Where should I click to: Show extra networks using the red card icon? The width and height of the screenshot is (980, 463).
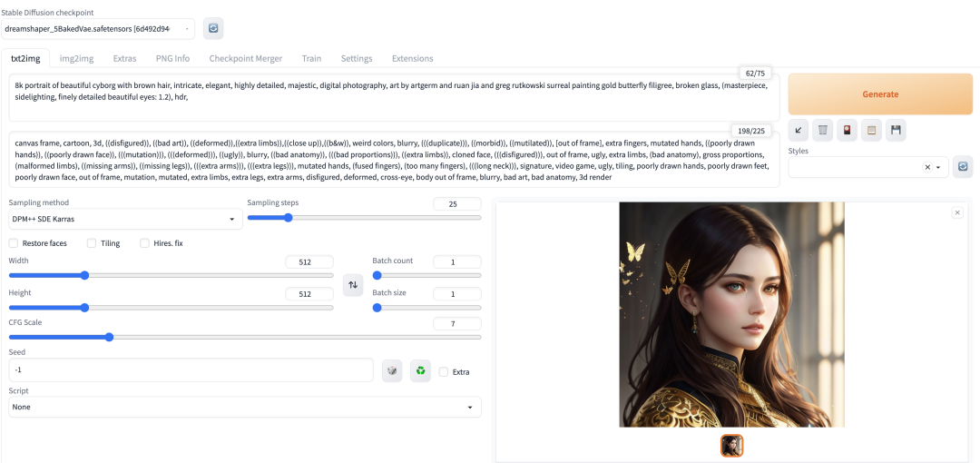click(847, 130)
